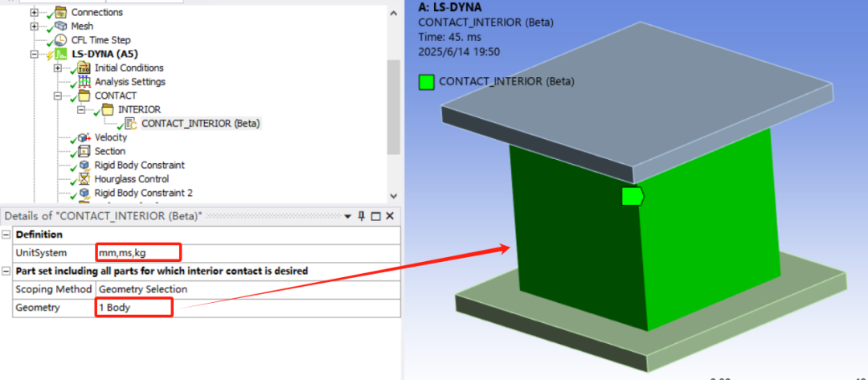Image resolution: width=868 pixels, height=380 pixels.
Task: Click the UnitSystem property label
Action: (x=41, y=253)
